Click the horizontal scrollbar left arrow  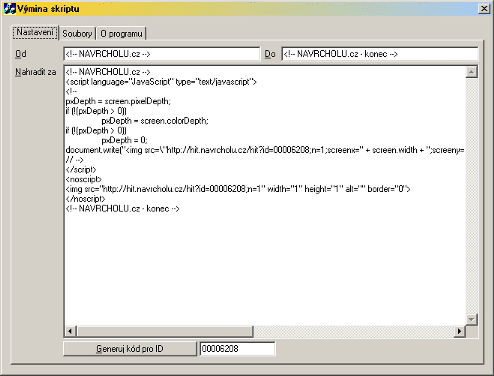tap(70, 331)
